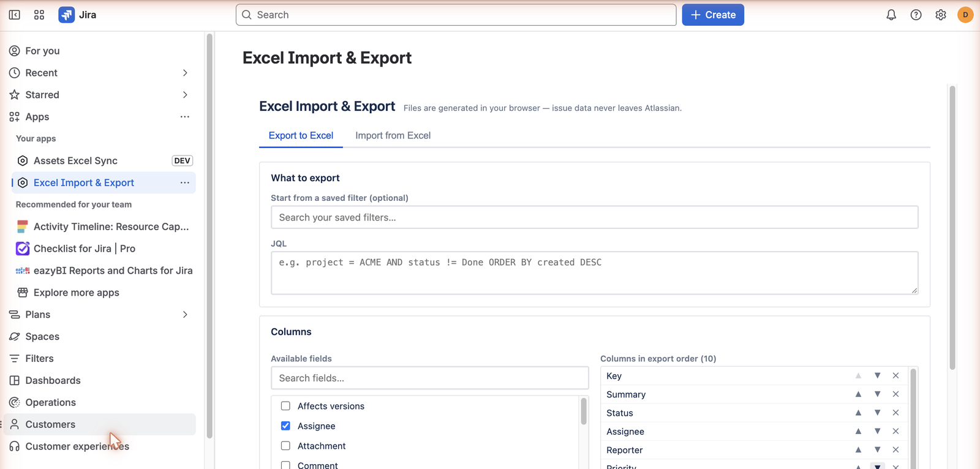Screen dimensions: 980x469
Task: Click the Jira logo
Action: coord(77,15)
